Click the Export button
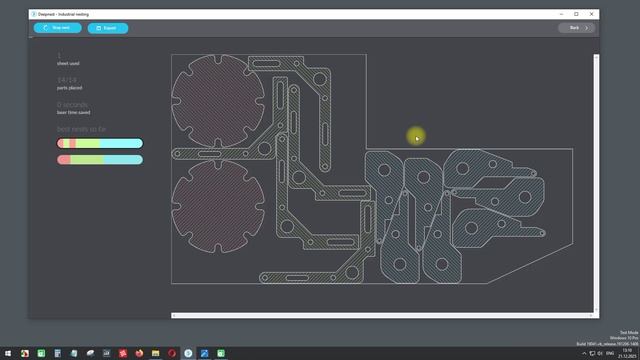Viewport: 640px width, 360px height. (x=108, y=28)
